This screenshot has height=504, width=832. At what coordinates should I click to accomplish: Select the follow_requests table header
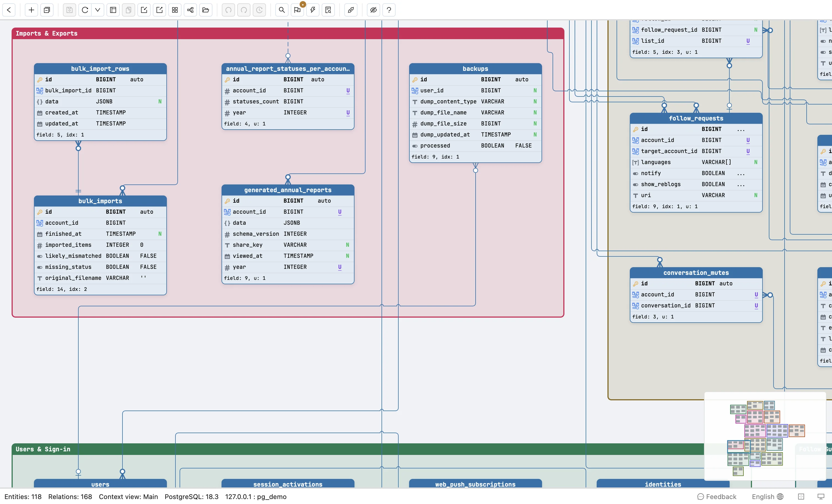[696, 118]
